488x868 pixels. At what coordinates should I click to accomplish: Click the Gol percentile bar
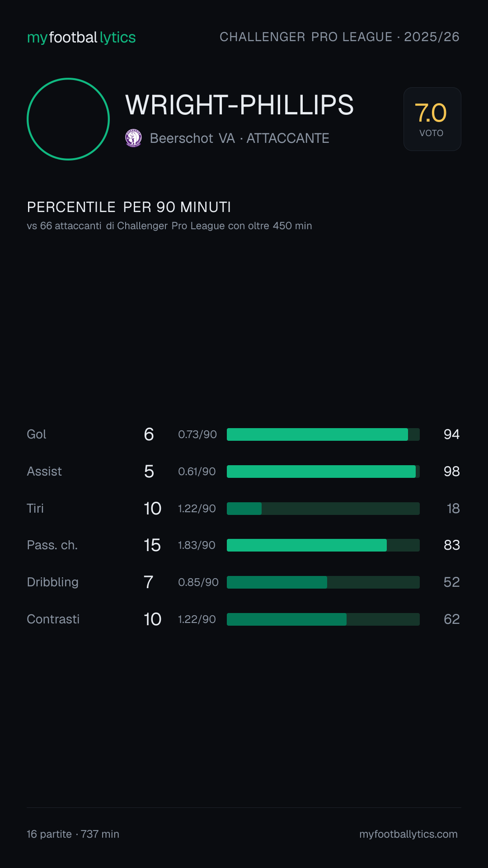(x=323, y=434)
